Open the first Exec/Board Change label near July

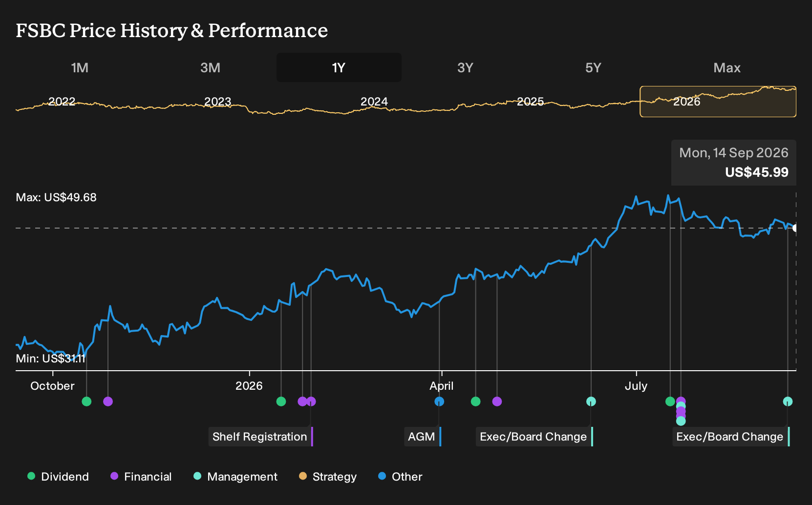(534, 437)
